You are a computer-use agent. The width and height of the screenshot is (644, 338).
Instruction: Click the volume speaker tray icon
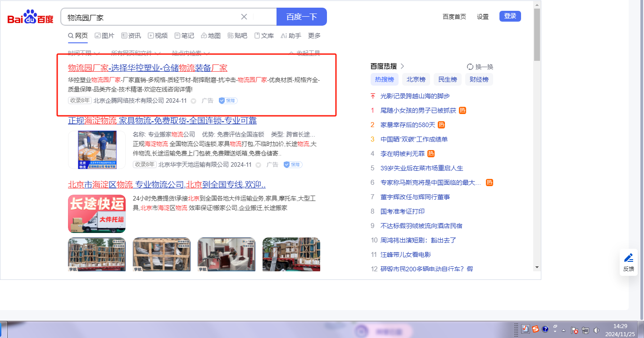coord(597,330)
